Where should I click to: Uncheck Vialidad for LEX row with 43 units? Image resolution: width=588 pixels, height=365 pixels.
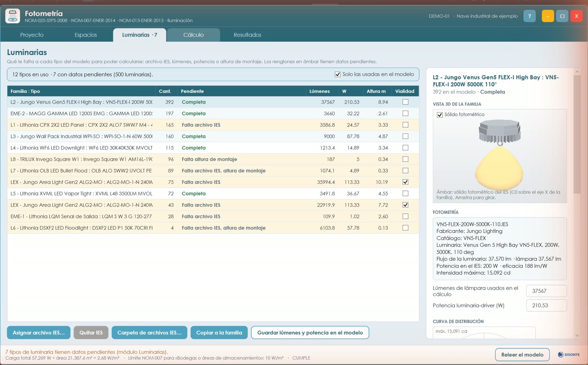click(405, 205)
